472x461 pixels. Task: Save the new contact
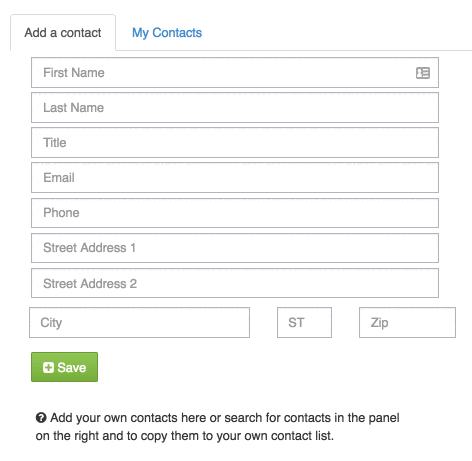pyautogui.click(x=64, y=367)
